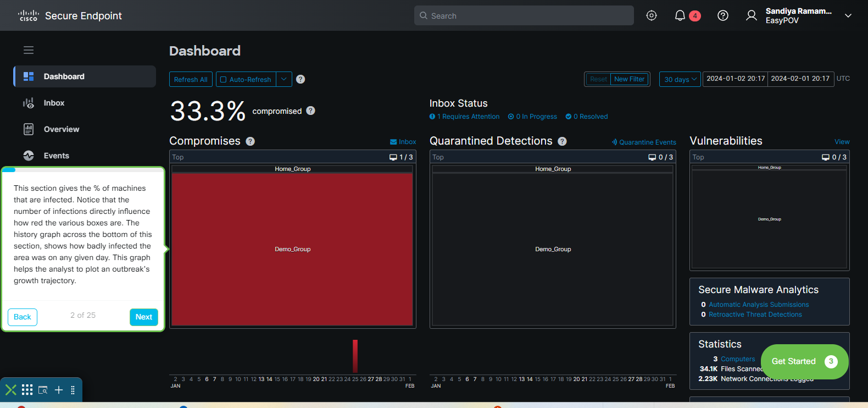The width and height of the screenshot is (868, 408).
Task: Click the user profile avatar icon
Action: 752,15
